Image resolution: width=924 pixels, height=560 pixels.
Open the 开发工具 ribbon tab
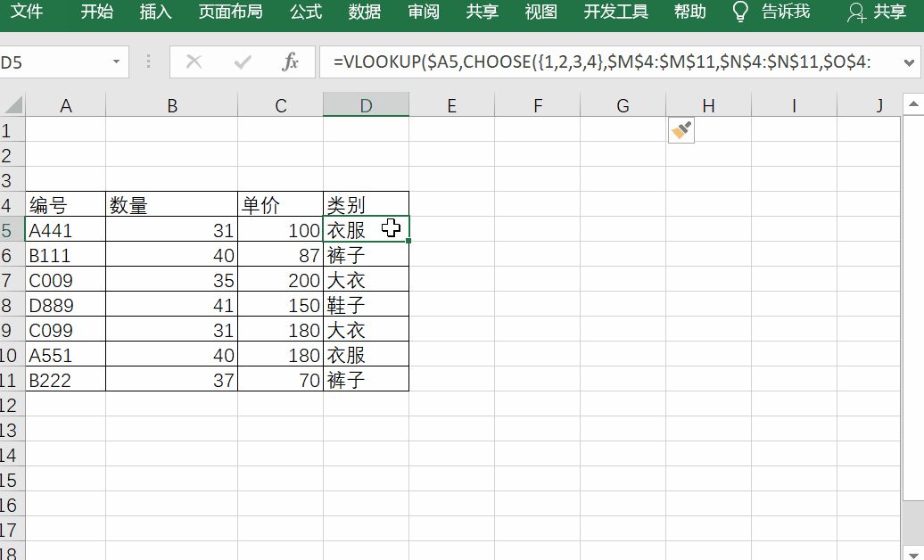(x=615, y=12)
